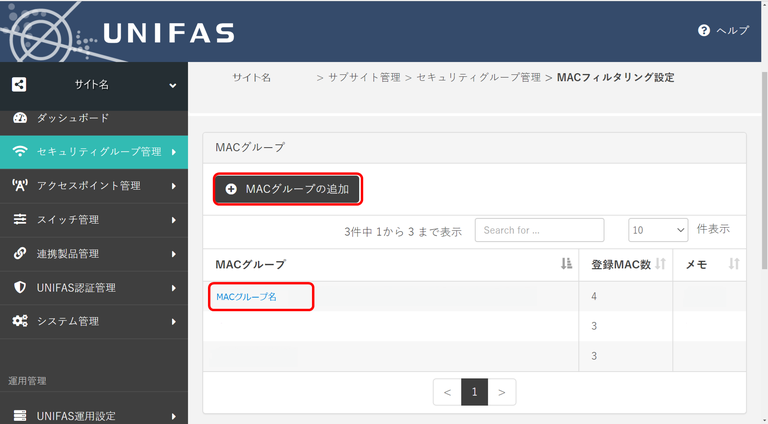Select page 1 in pagination
Image resolution: width=768 pixels, height=424 pixels.
click(474, 392)
